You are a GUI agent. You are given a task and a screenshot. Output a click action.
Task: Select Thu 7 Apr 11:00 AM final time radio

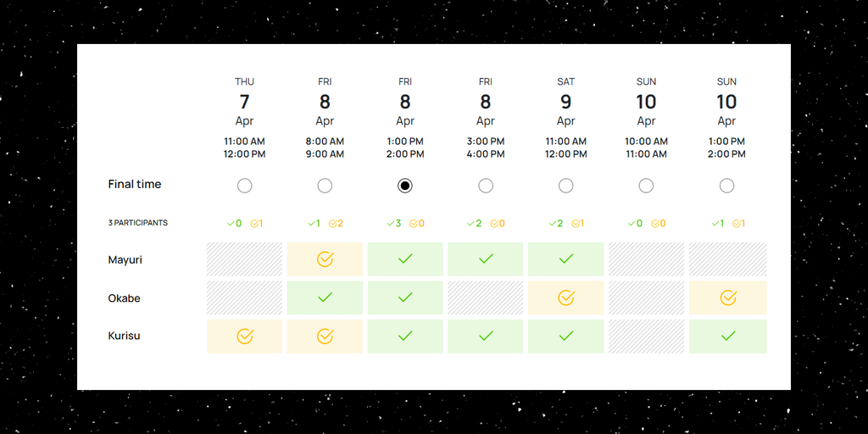coord(244,186)
